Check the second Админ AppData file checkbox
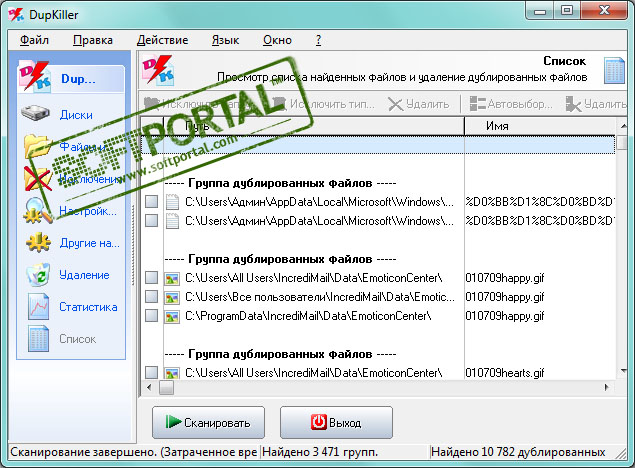The height and width of the screenshot is (468, 635). 151,221
